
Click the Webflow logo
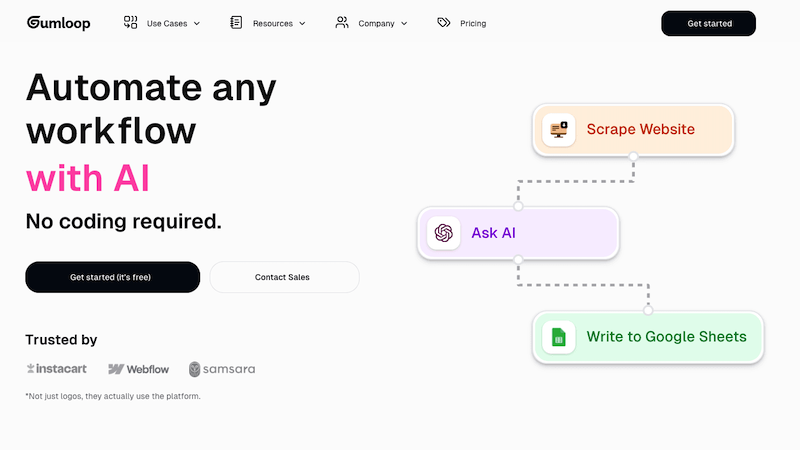(138, 369)
